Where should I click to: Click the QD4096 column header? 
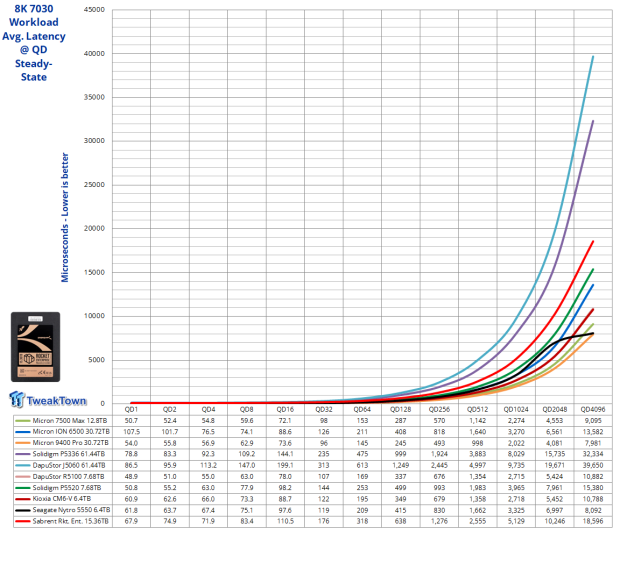[x=593, y=409]
